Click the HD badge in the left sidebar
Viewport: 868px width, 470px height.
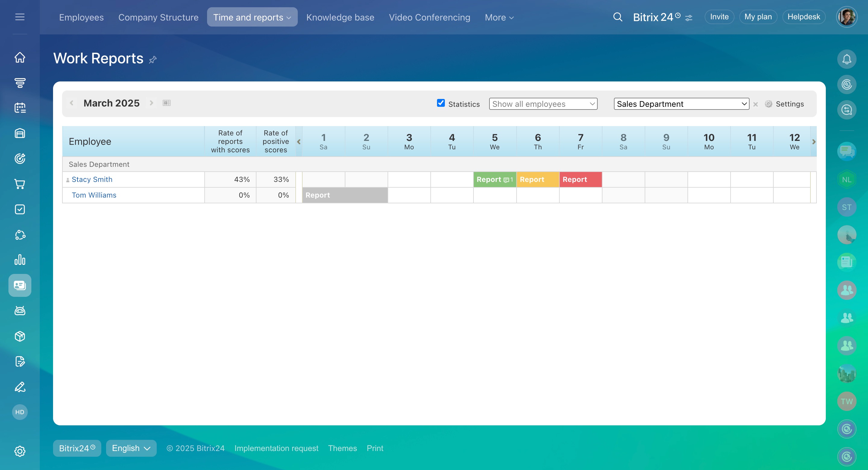[x=20, y=412]
